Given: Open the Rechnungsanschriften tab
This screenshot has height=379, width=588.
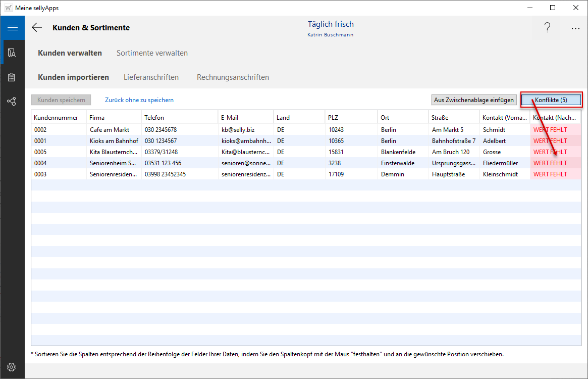Looking at the screenshot, I should [x=233, y=77].
